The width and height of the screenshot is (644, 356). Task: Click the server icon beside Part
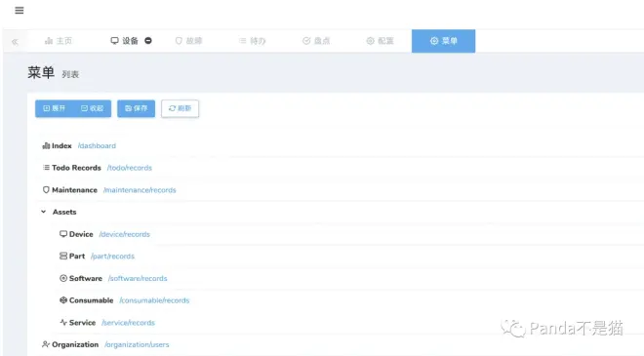coord(63,256)
